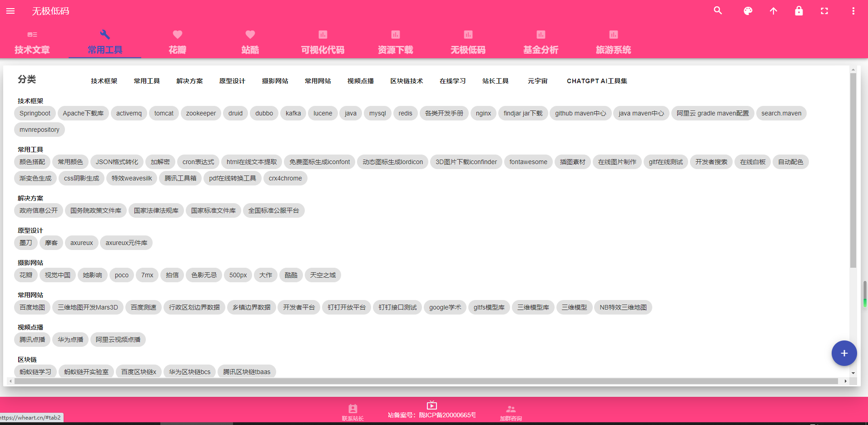Screen dimensions: 868x425
Task: Toggle fullscreen mode icon
Action: point(824,11)
